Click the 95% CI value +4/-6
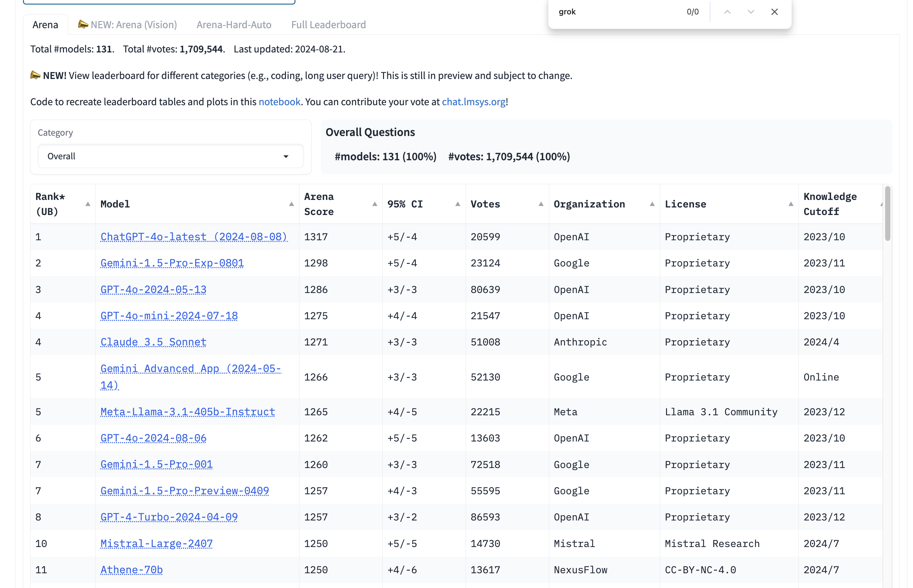The width and height of the screenshot is (913, 588). (x=402, y=570)
